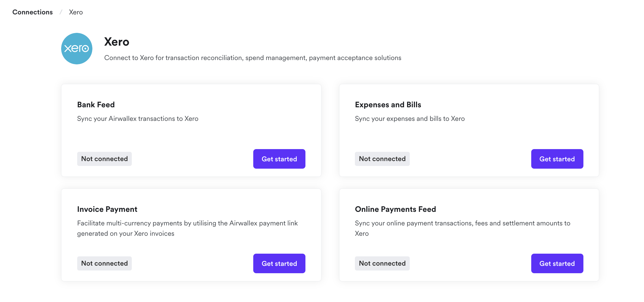The height and width of the screenshot is (302, 644).
Task: Select the Online Payments Feed heading
Action: point(395,209)
